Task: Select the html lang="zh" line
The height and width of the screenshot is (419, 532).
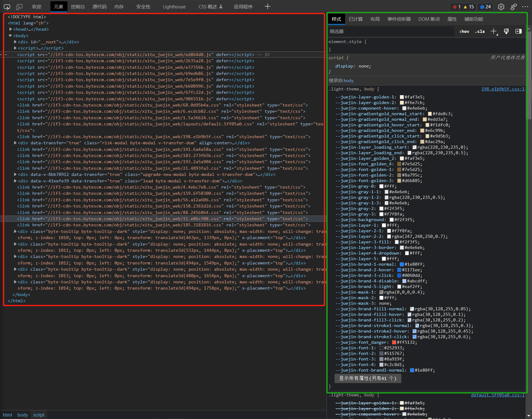Action: pyautogui.click(x=28, y=23)
